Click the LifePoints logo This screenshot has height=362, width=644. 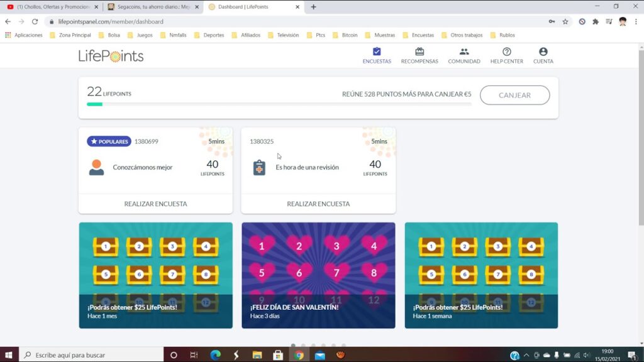point(111,56)
